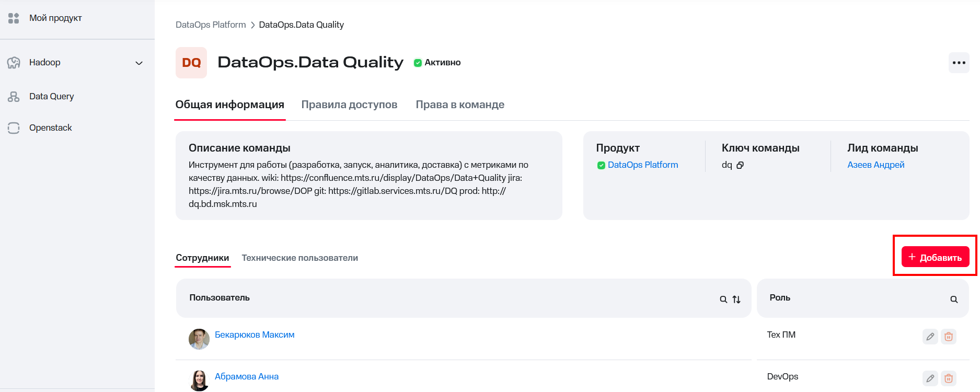
Task: Remove Абрамова Анна from the team
Action: [x=949, y=378]
